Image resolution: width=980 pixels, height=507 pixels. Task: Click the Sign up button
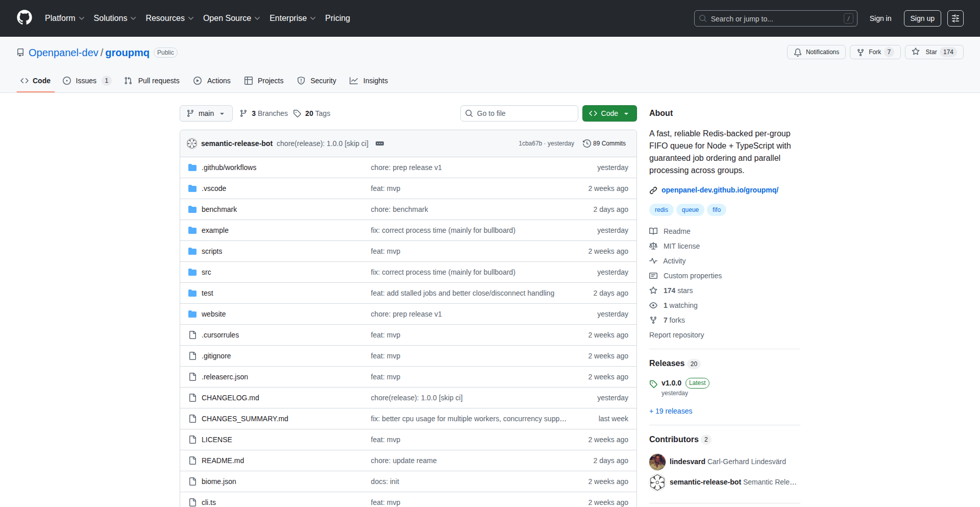pyautogui.click(x=922, y=18)
